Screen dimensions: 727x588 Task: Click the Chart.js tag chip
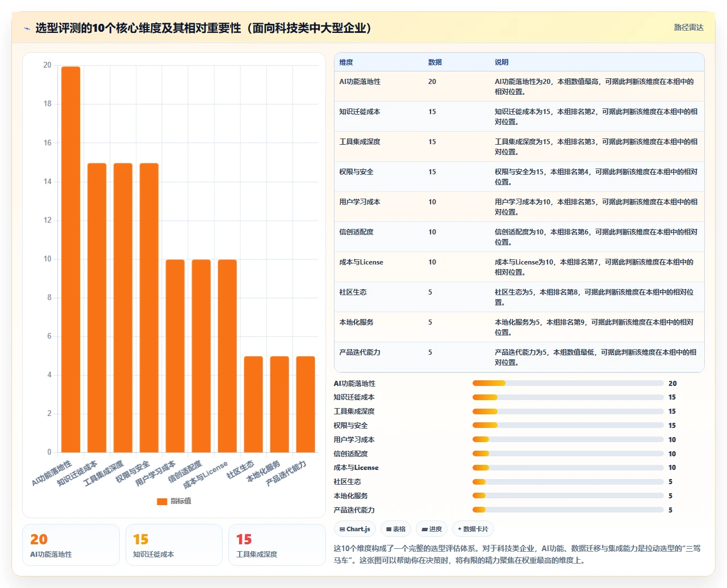tap(355, 529)
